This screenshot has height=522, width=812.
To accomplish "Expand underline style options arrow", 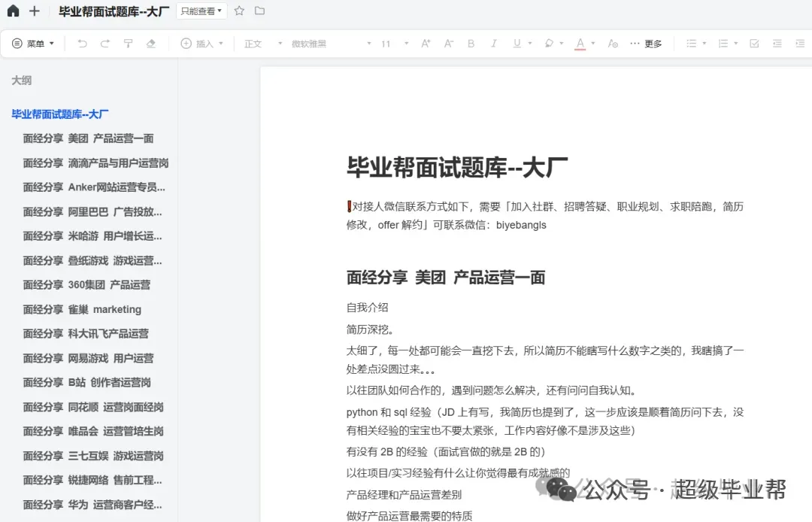I will (530, 44).
